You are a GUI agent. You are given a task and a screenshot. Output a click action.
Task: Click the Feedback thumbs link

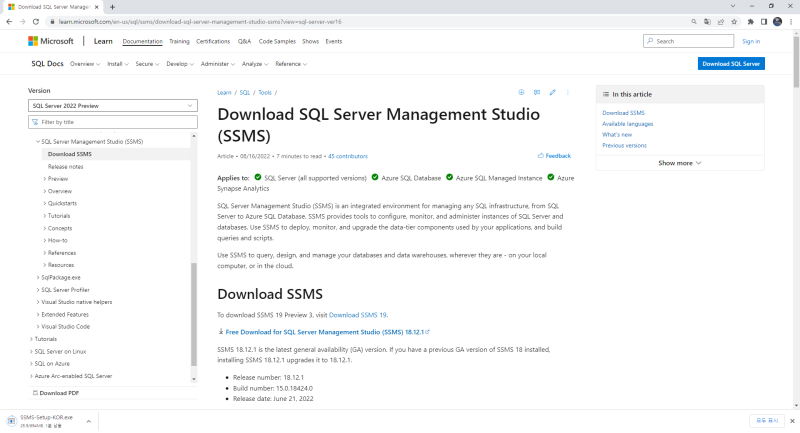(x=554, y=156)
